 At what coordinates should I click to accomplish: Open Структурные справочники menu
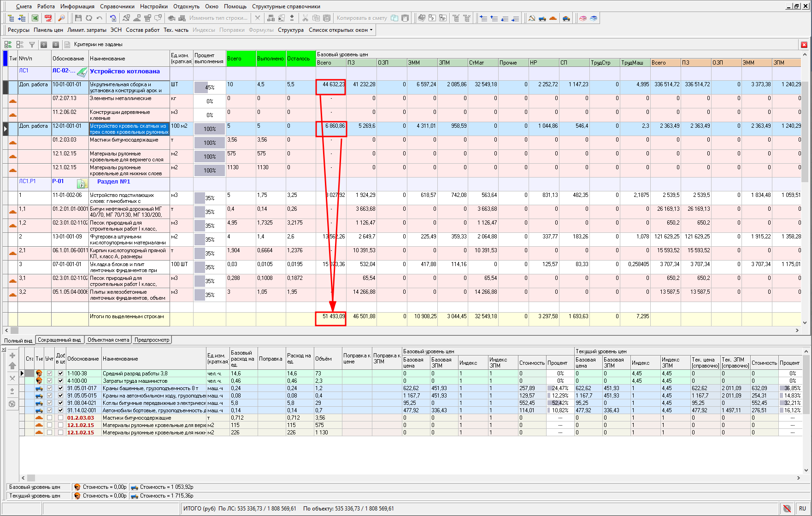point(286,6)
